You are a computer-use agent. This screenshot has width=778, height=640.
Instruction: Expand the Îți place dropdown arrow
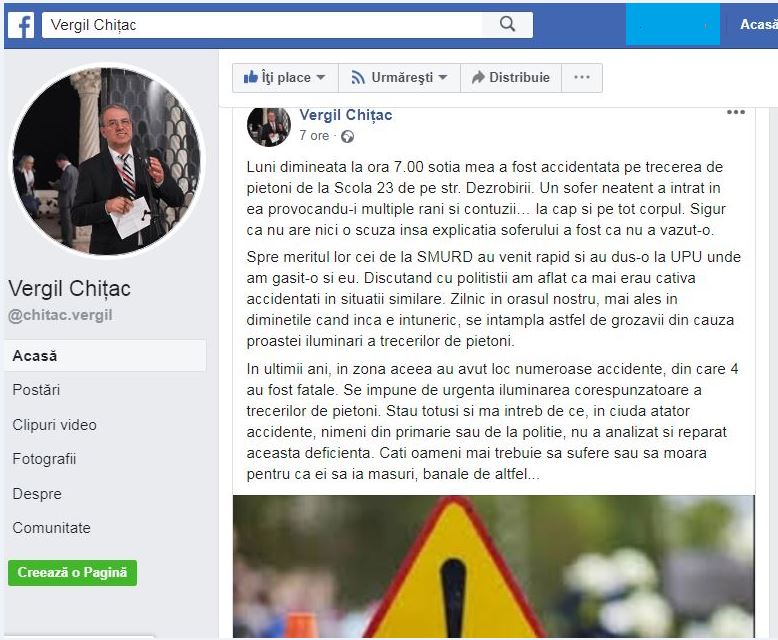pyautogui.click(x=321, y=77)
